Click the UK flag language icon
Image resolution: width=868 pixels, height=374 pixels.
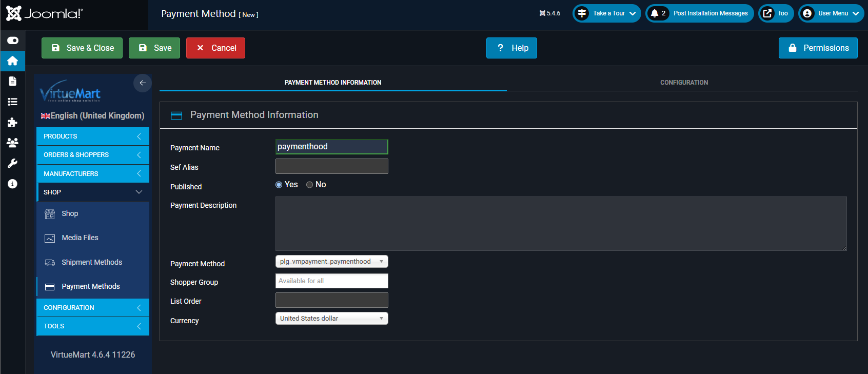pyautogui.click(x=46, y=116)
